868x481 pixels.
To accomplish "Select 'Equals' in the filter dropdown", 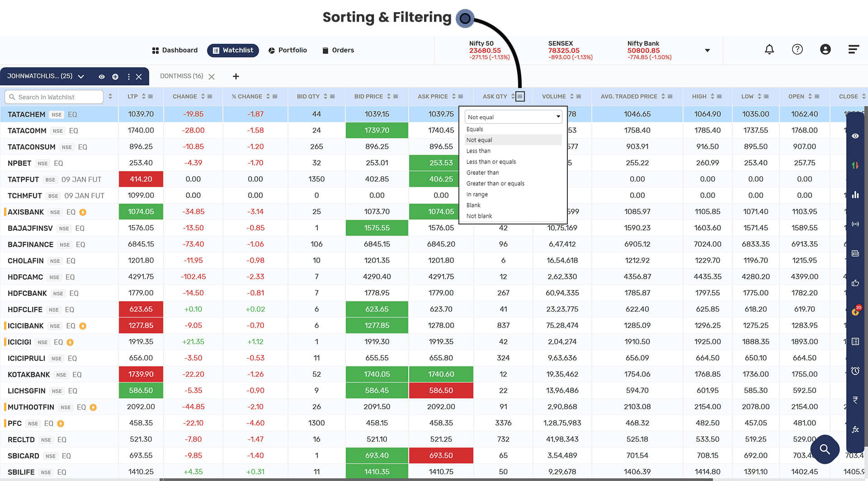I will click(513, 129).
